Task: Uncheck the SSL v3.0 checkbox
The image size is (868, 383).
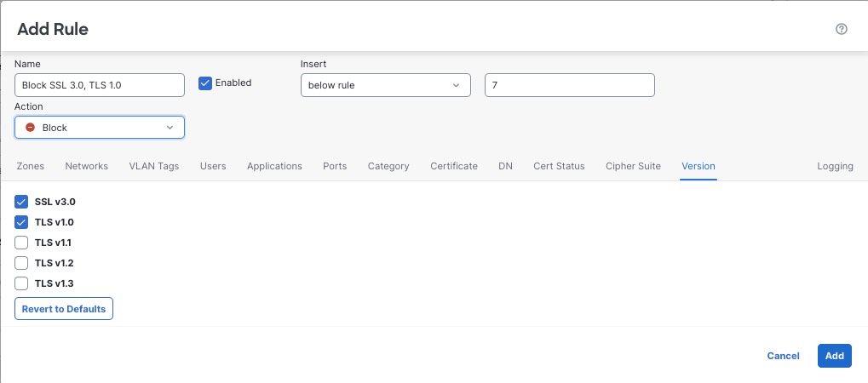Action: point(22,202)
